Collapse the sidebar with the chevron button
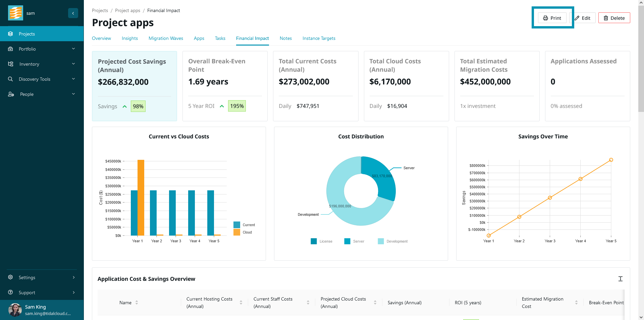Viewport: 644px width, 320px height. 73,13
